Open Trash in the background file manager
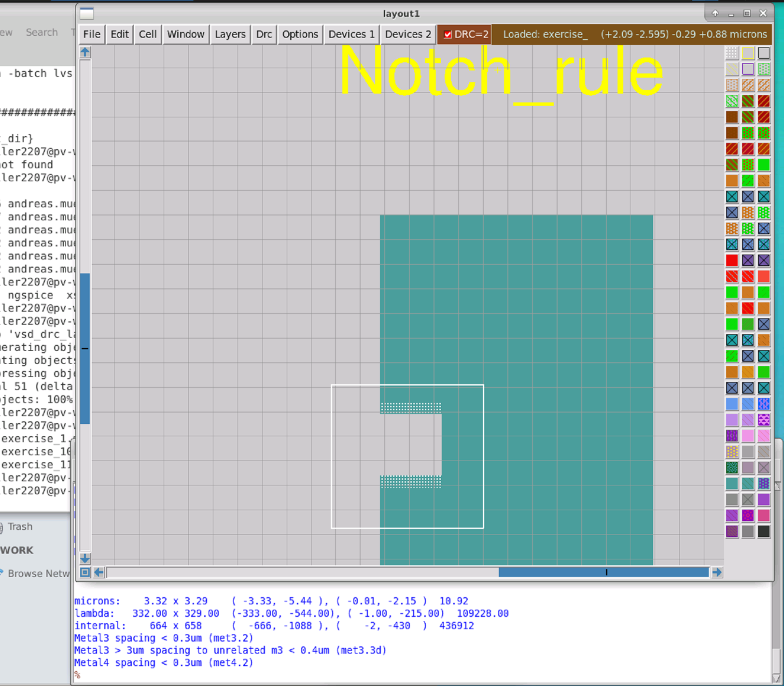The image size is (784, 686). pyautogui.click(x=20, y=527)
